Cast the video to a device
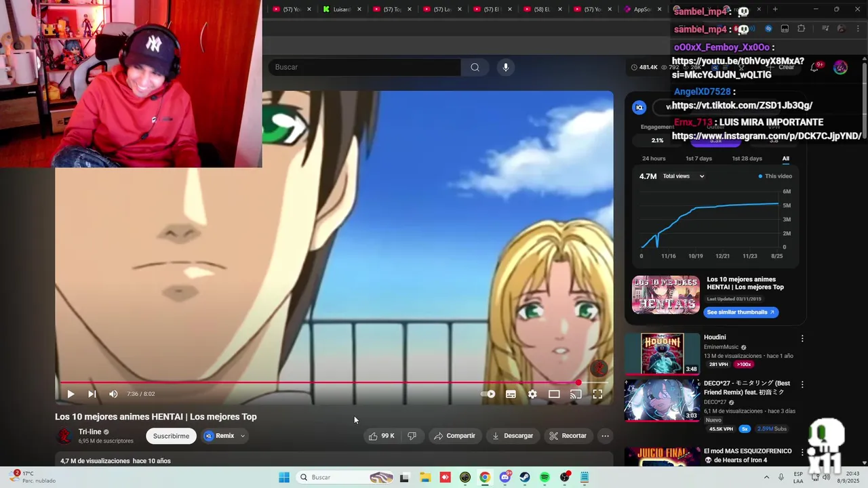The image size is (868, 488). coord(576,394)
